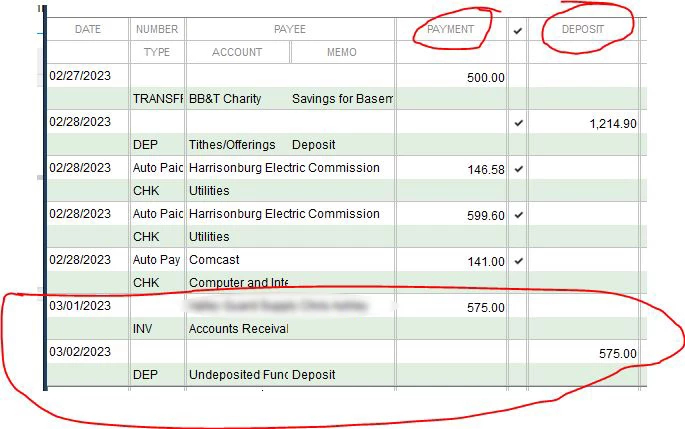Select the BB&T Charity account cell
Viewport: 685px width, 429px height.
[225, 99]
